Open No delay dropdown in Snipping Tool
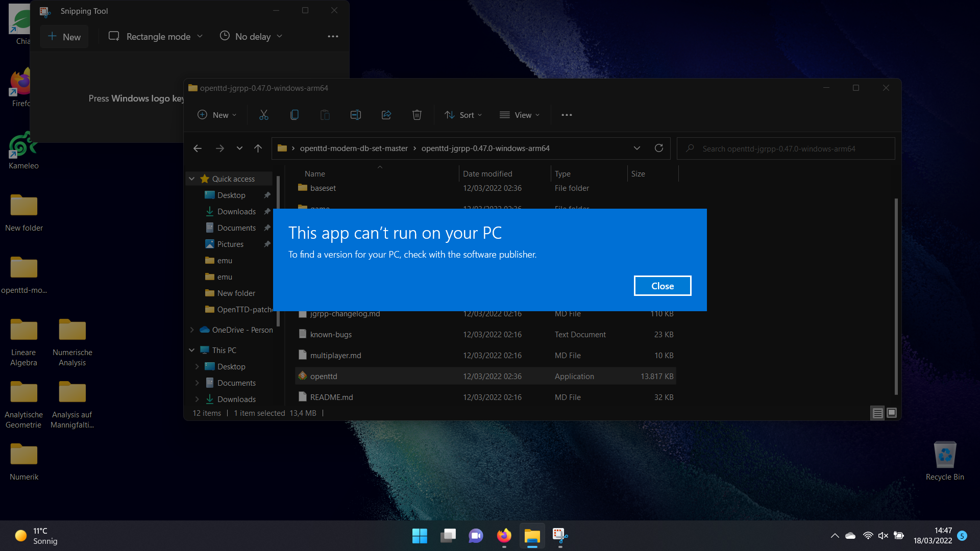Screen dimensions: 980x551 [x=251, y=37]
